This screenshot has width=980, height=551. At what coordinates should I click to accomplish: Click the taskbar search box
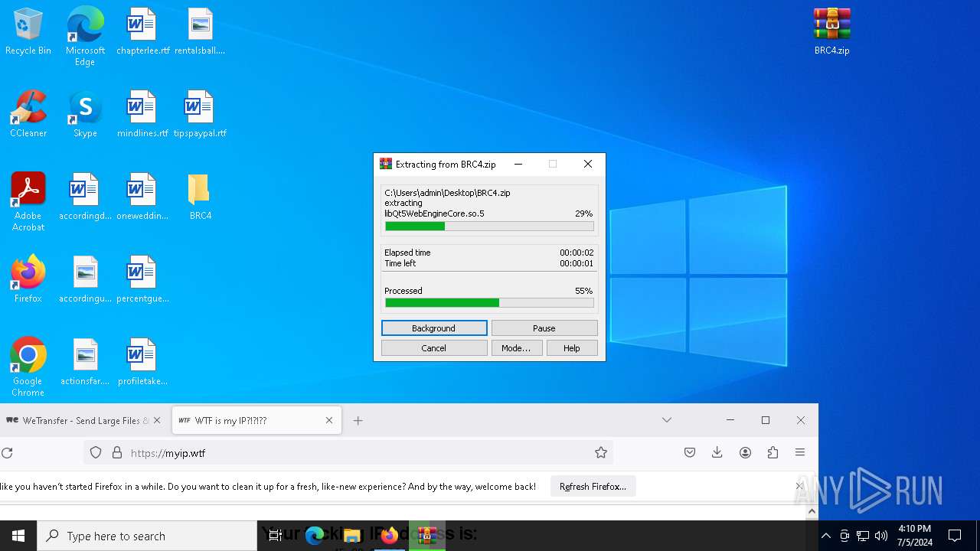147,536
